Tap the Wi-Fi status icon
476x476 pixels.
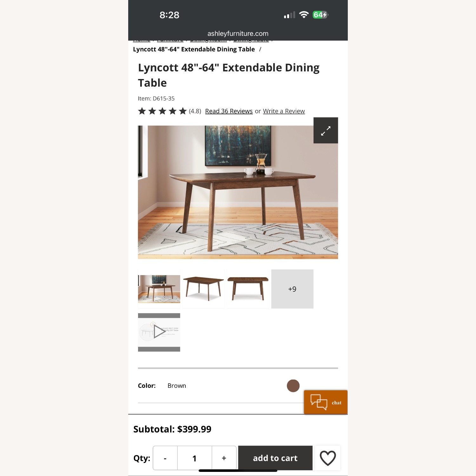coord(304,15)
